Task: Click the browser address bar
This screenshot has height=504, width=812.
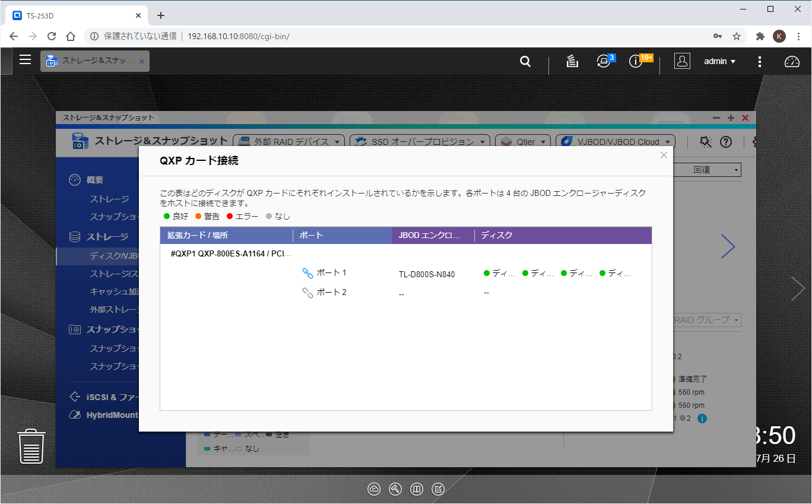Action: [x=237, y=36]
